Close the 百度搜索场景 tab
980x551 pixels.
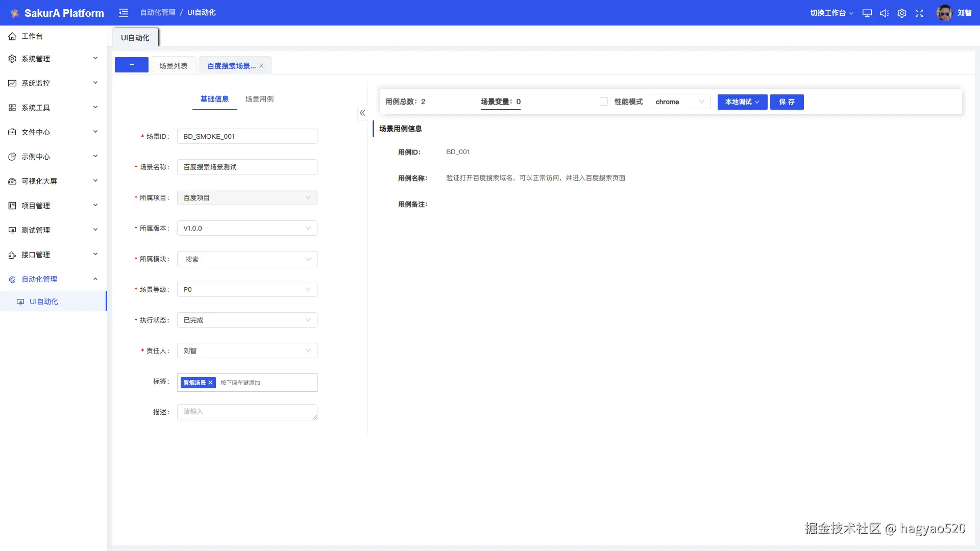point(261,66)
